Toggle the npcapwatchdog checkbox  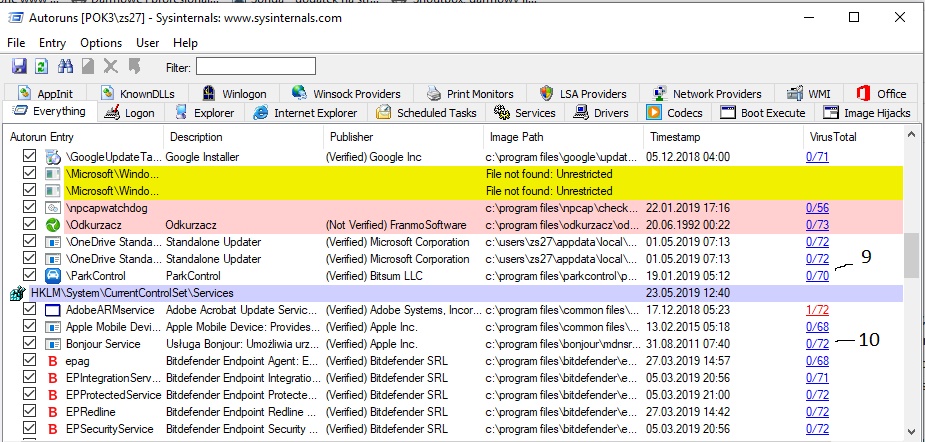point(29,208)
